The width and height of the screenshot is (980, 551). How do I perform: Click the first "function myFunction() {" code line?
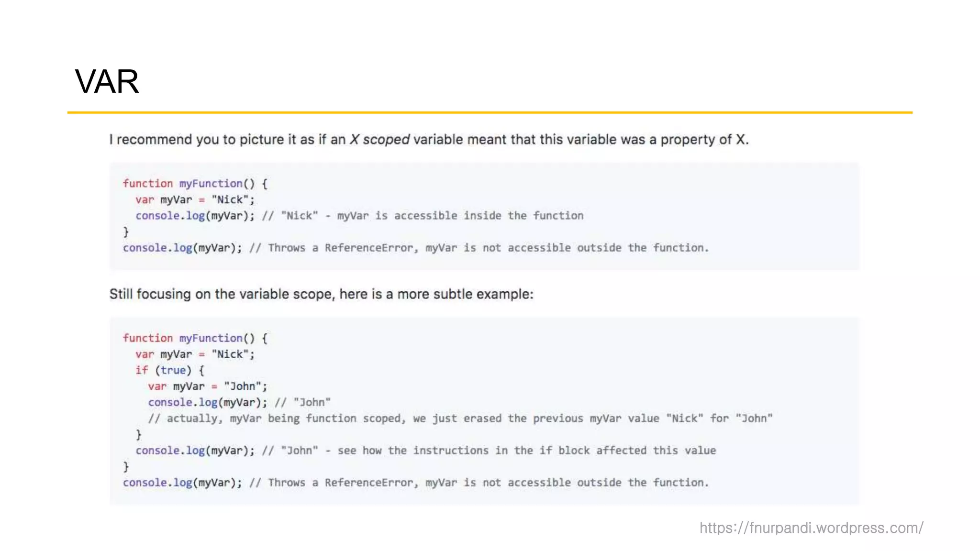[x=195, y=184]
